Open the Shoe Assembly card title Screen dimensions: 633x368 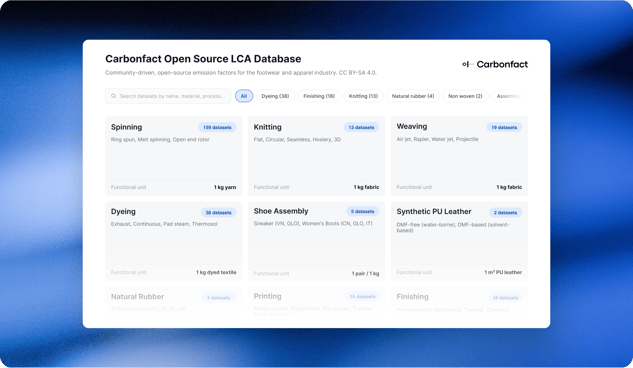click(281, 211)
